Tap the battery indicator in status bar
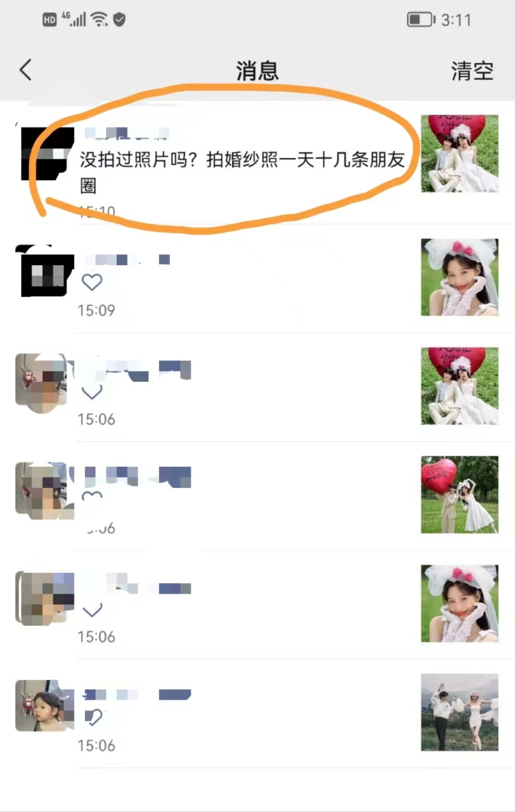 click(x=420, y=20)
